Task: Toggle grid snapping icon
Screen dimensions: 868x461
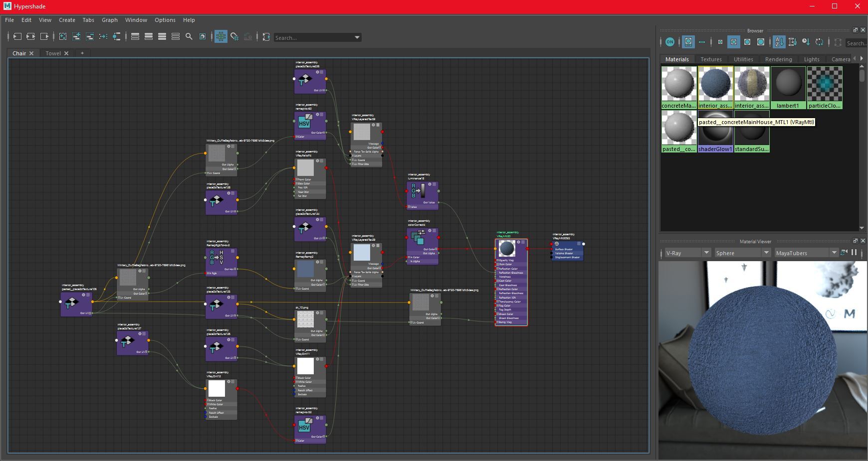Action: (234, 36)
